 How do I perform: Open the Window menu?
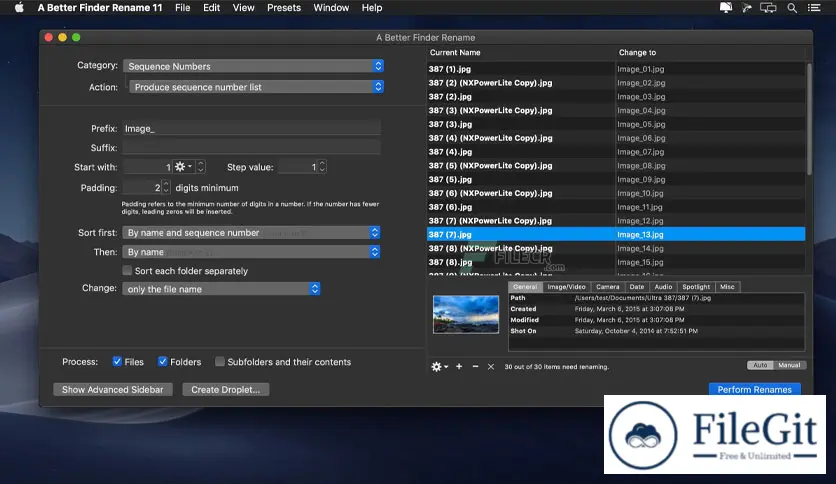331,8
